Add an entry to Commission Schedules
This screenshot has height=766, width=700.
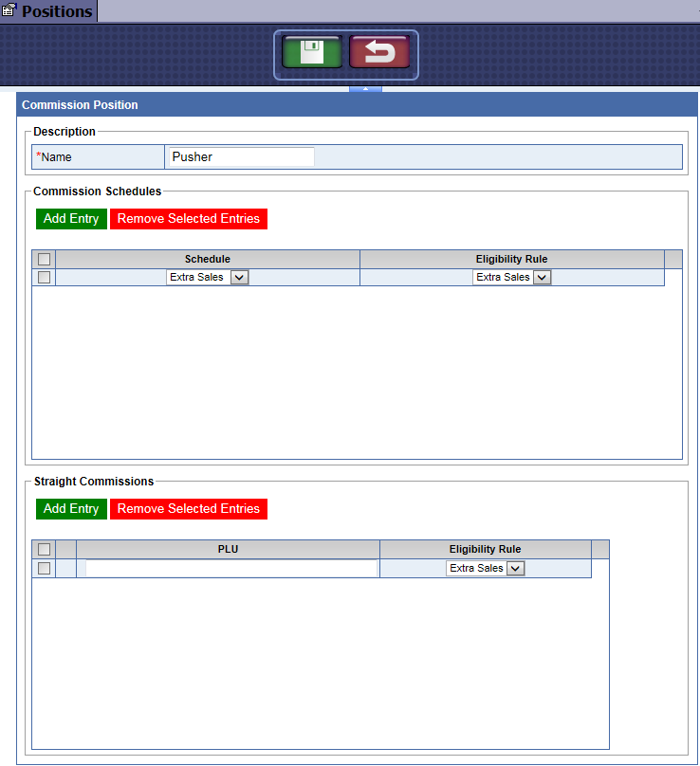coord(71,219)
